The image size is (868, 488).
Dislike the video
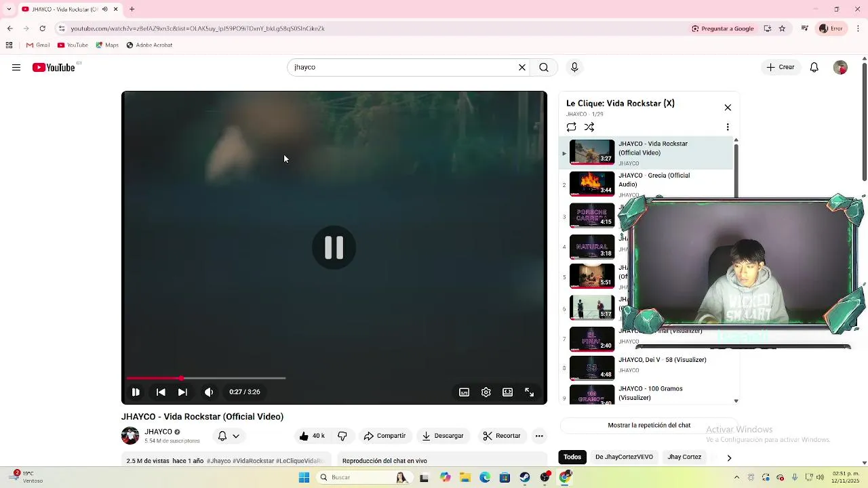coord(342,436)
